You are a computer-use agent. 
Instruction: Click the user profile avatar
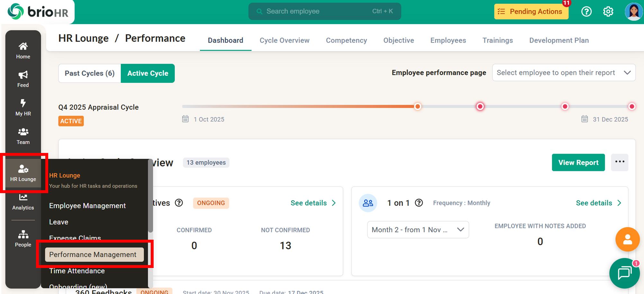[633, 12]
